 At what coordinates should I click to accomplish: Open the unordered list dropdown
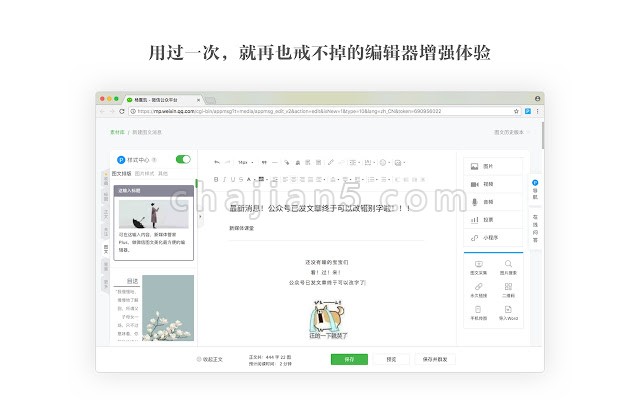(x=373, y=179)
